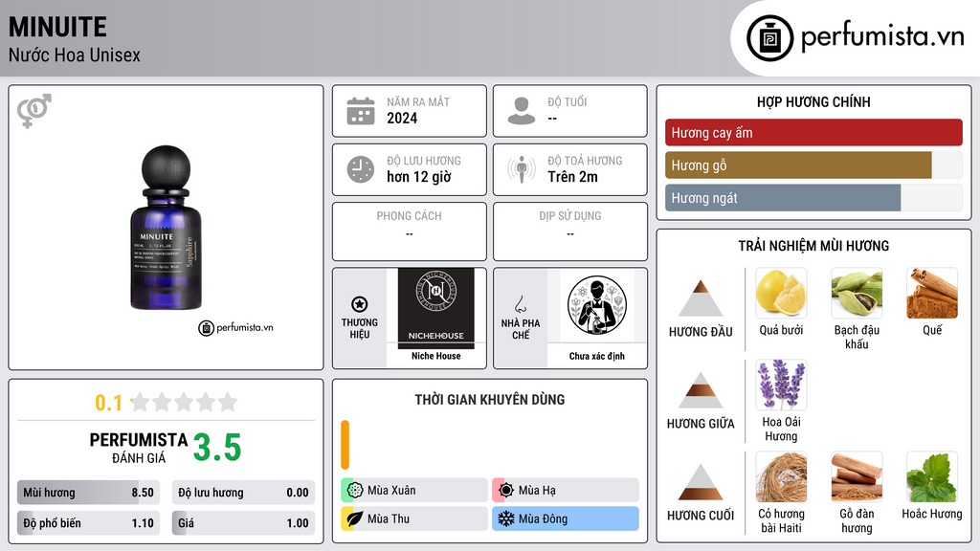
Task: Click the perfumista.vn site name in header
Action: [882, 37]
